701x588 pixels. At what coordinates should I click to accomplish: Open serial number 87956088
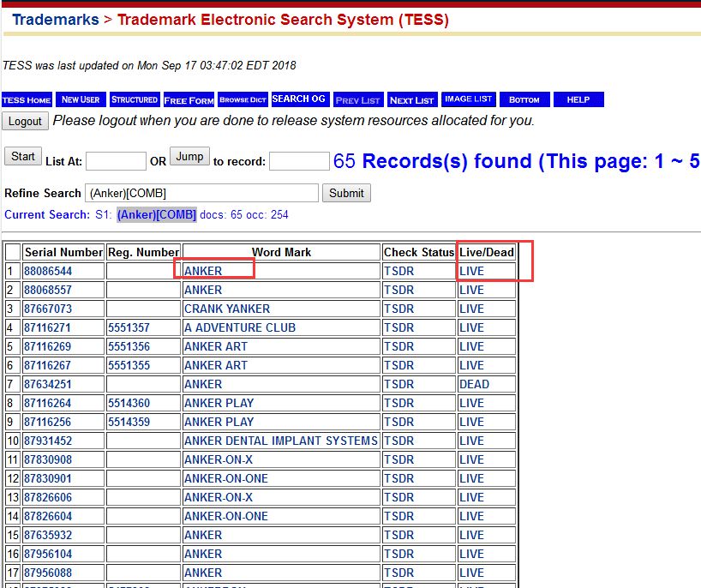pyautogui.click(x=48, y=573)
